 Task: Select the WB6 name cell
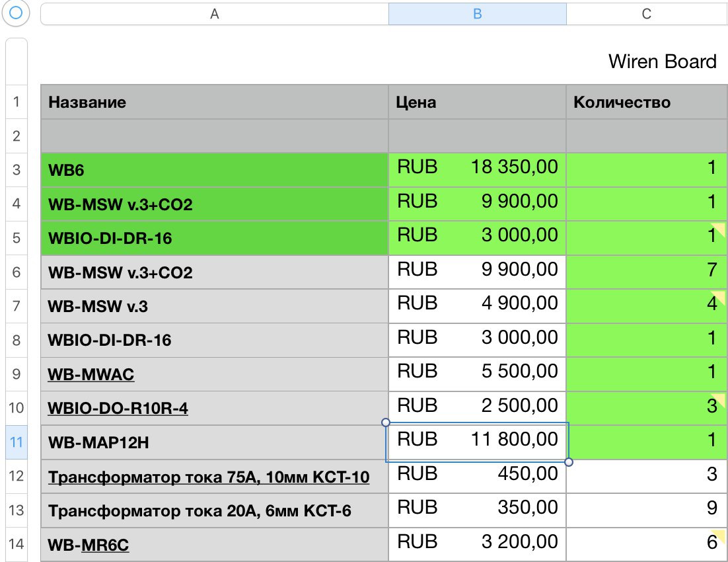tap(215, 170)
